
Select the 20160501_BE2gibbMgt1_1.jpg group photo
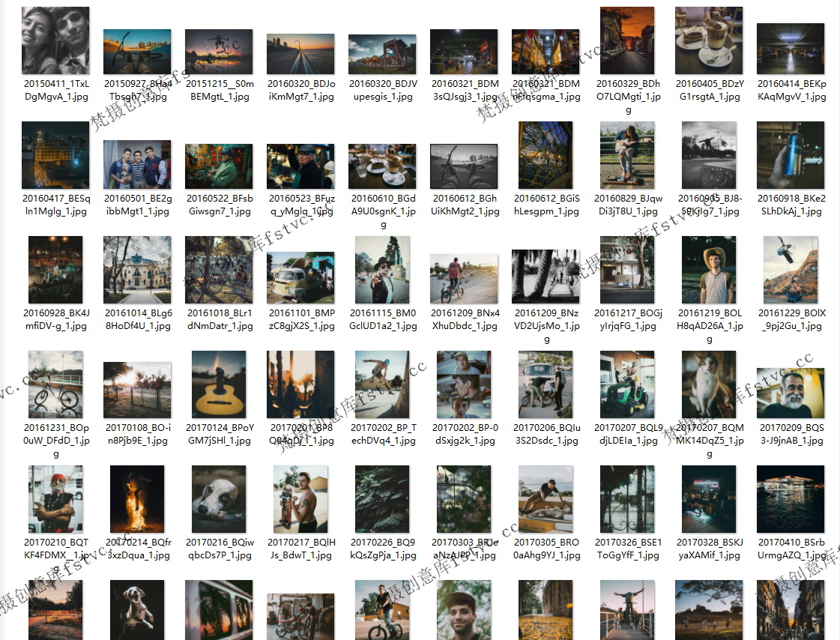[x=137, y=164]
